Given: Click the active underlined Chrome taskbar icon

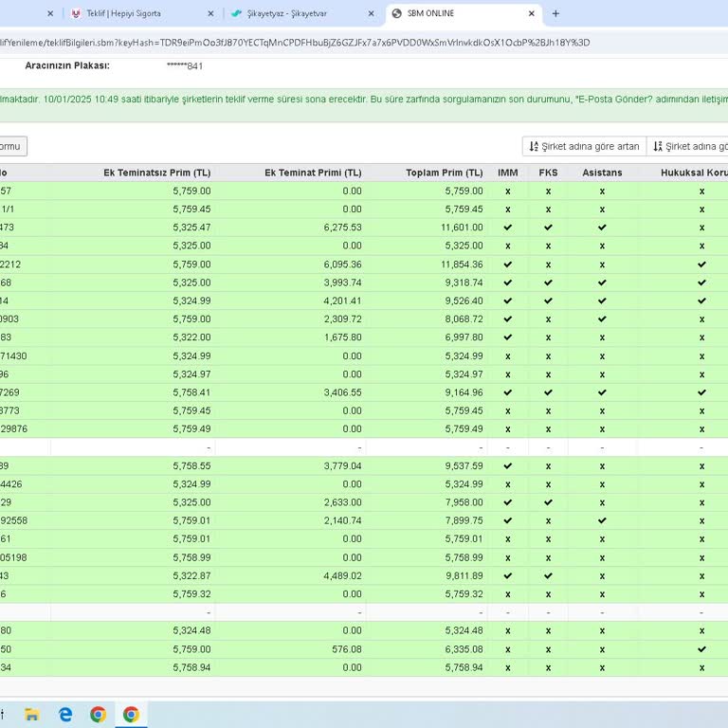Looking at the screenshot, I should coord(131,714).
